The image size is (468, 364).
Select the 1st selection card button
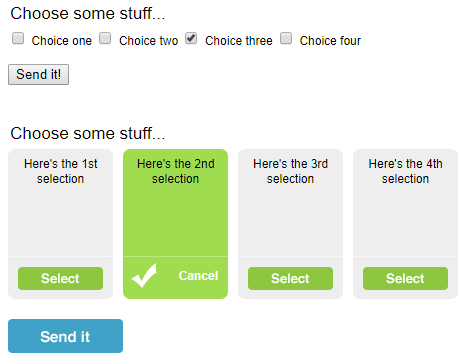pyautogui.click(x=60, y=278)
